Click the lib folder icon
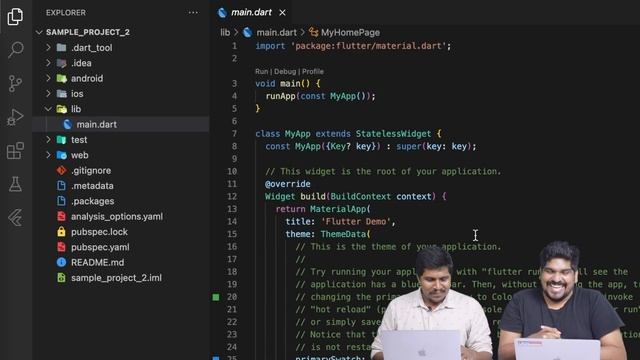Image resolution: width=640 pixels, height=360 pixels. point(62,109)
